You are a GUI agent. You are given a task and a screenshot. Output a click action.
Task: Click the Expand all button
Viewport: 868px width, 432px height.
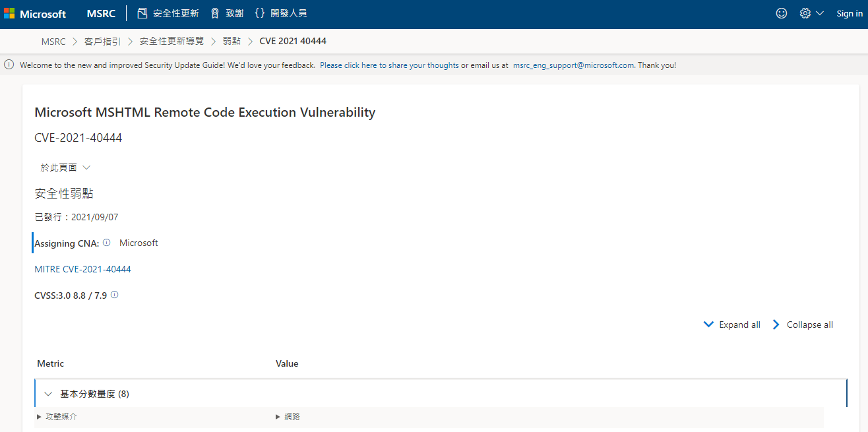point(732,324)
